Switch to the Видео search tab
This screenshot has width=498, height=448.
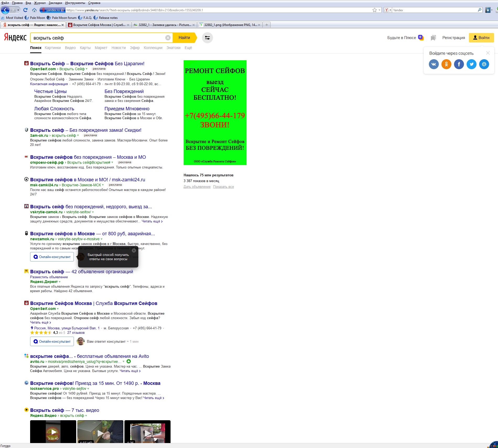(x=70, y=48)
